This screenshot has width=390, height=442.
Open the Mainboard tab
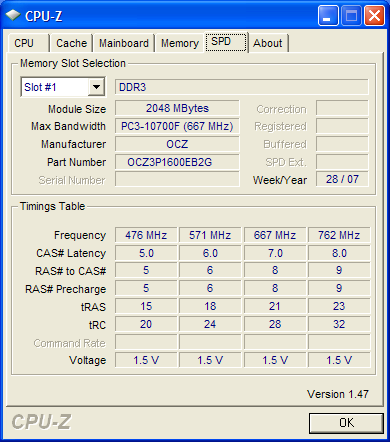pyautogui.click(x=124, y=43)
